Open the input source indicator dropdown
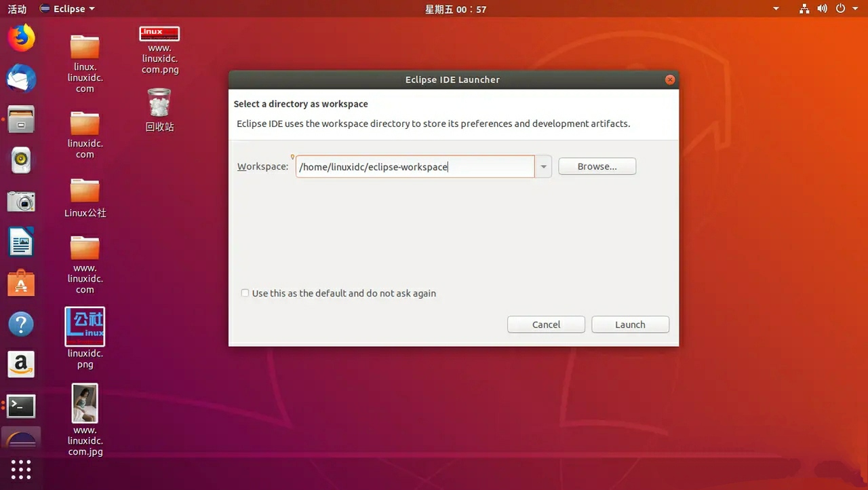This screenshot has width=868, height=490. tap(776, 9)
